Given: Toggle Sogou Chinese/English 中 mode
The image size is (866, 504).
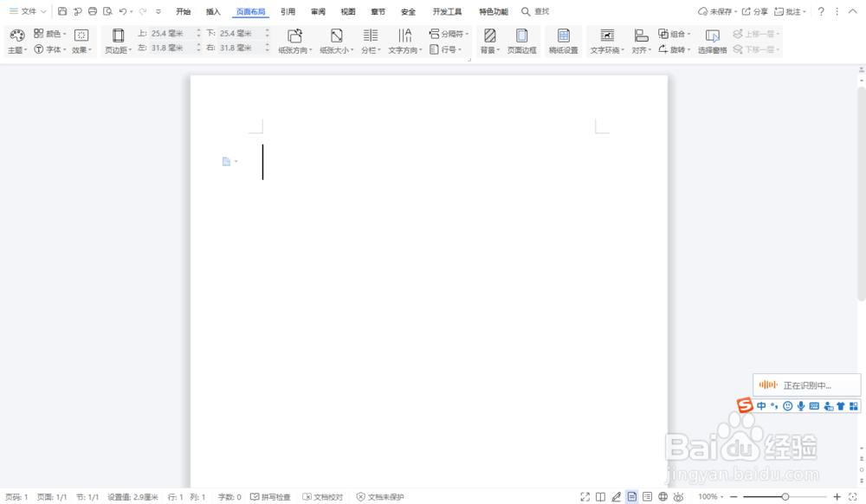Looking at the screenshot, I should (761, 406).
